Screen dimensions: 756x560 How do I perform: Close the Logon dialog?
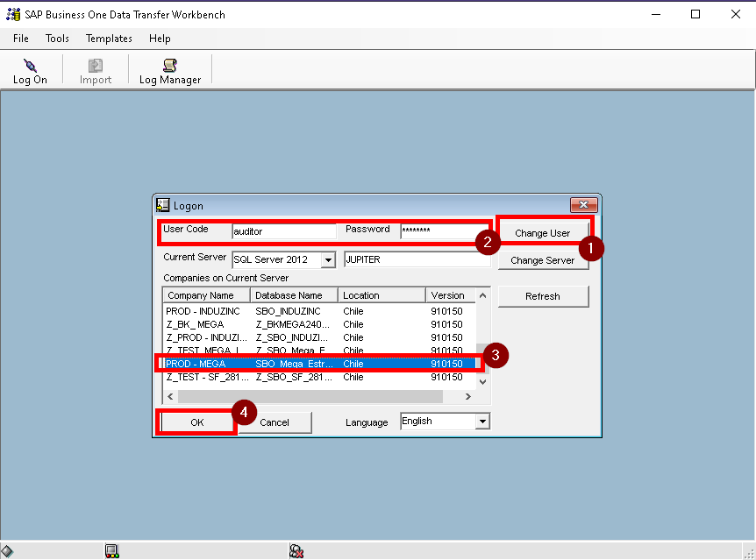583,205
